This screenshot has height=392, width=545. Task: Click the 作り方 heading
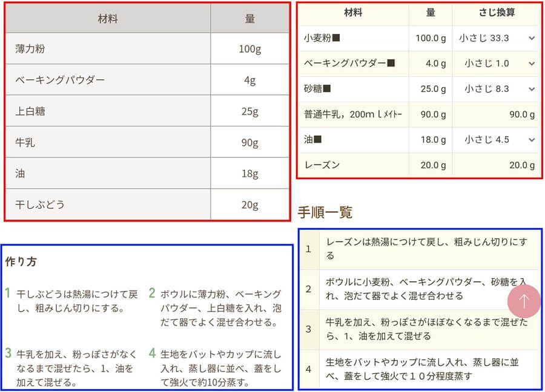21,262
